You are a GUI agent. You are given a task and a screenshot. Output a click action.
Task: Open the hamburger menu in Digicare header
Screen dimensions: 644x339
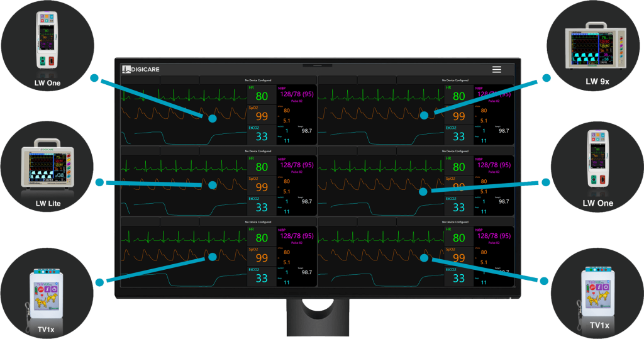point(497,69)
